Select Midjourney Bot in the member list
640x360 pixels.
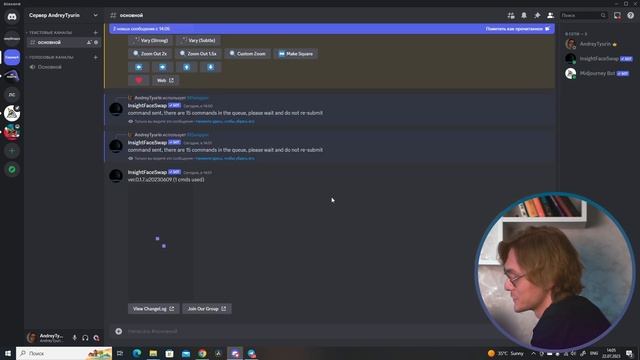pyautogui.click(x=598, y=73)
